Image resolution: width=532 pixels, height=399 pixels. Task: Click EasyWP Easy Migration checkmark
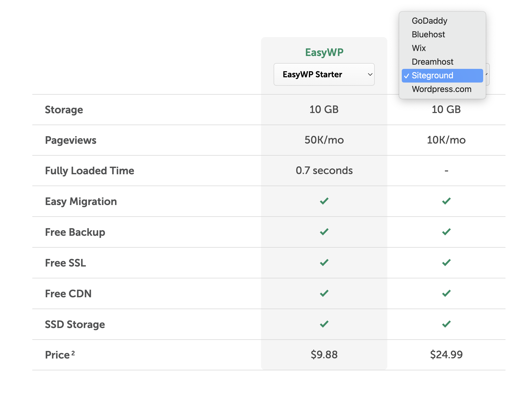pos(324,201)
